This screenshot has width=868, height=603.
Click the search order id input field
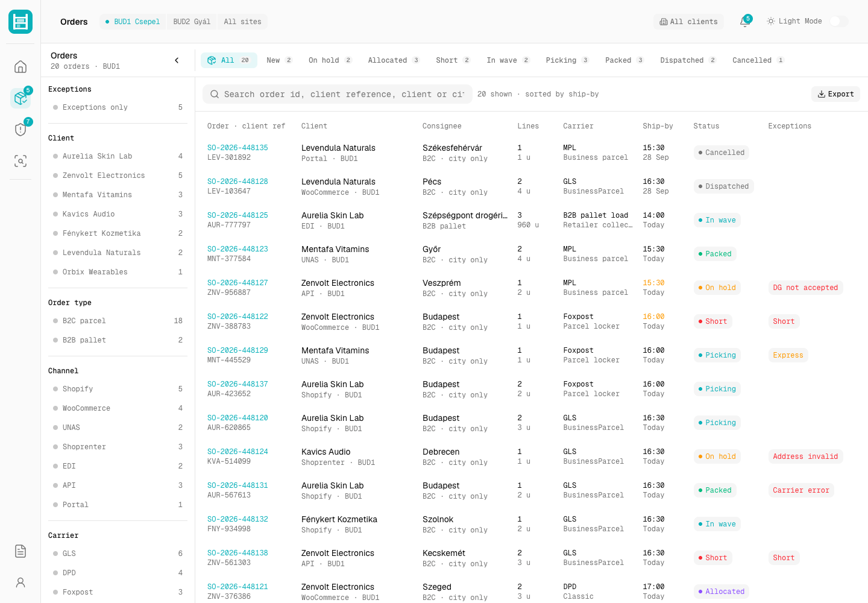[336, 94]
